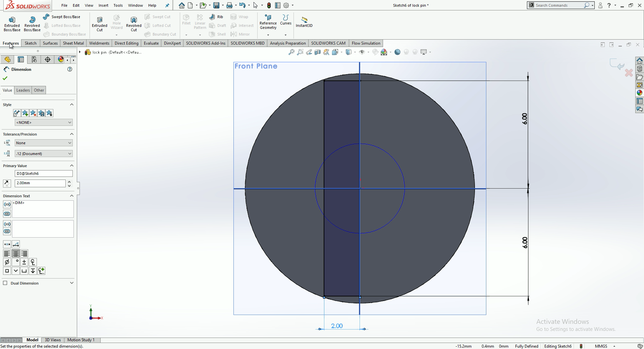This screenshot has height=349, width=644.
Task: Select the Extruded Boss/Base tool
Action: point(12,24)
